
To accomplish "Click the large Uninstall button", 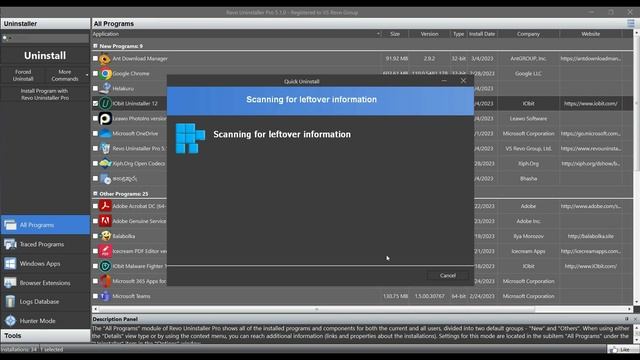I will point(45,56).
